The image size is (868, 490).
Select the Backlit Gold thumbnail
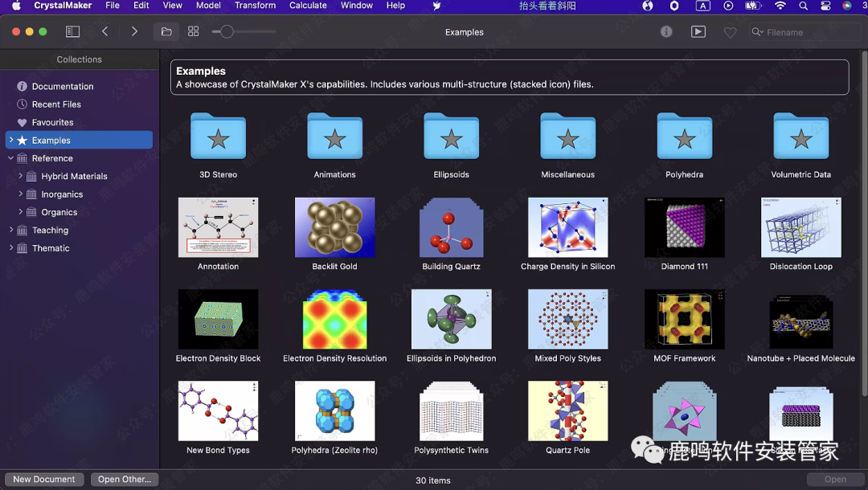334,227
